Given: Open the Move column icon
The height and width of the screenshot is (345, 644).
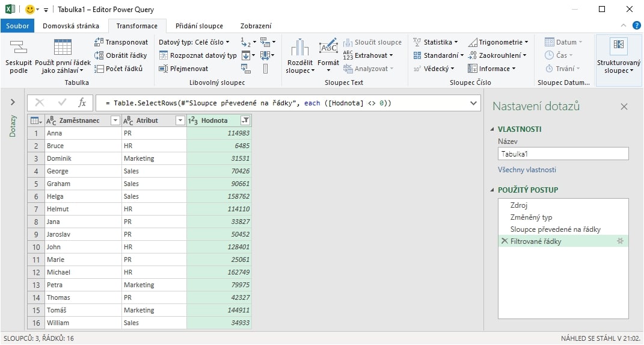Looking at the screenshot, I should [x=265, y=55].
